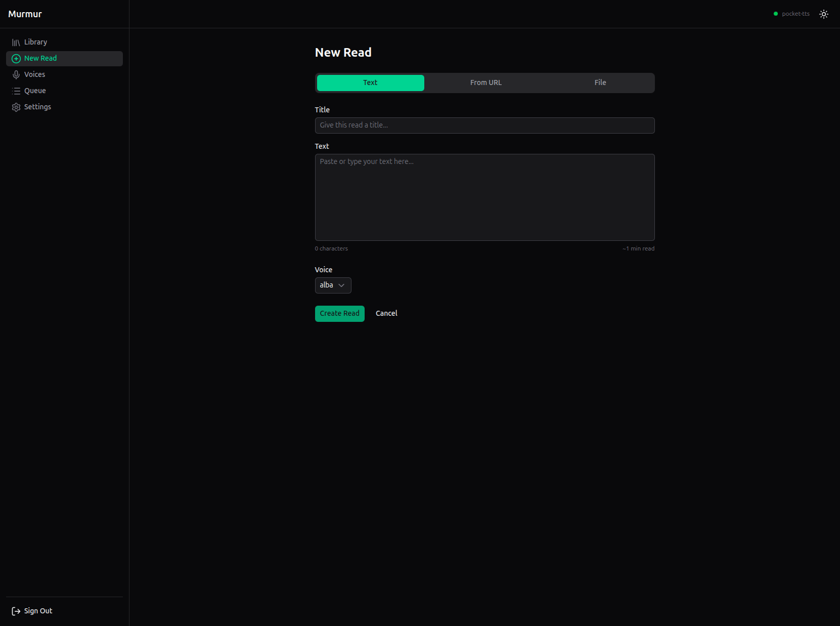This screenshot has width=840, height=626.
Task: Select the Text input tab
Action: coord(370,82)
